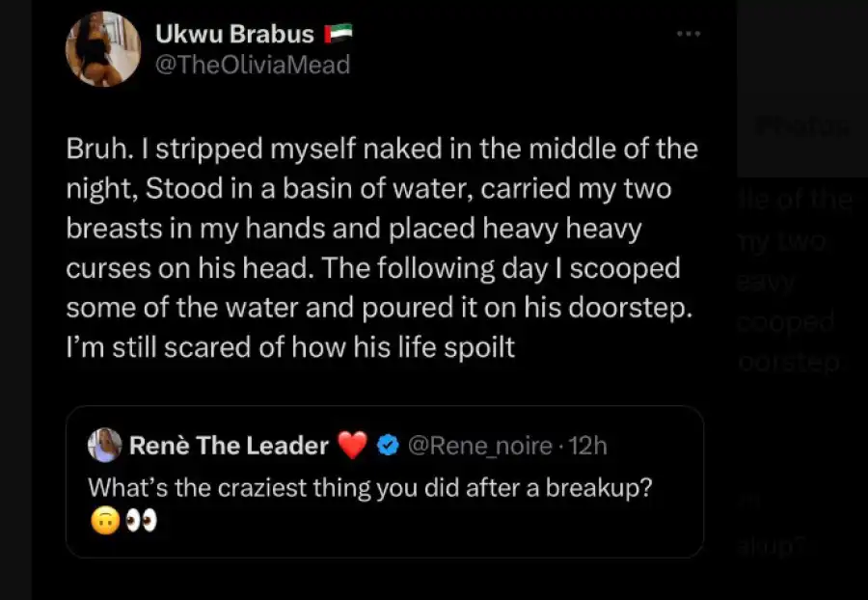Open Ukwu Brabus profile picture

(101, 49)
